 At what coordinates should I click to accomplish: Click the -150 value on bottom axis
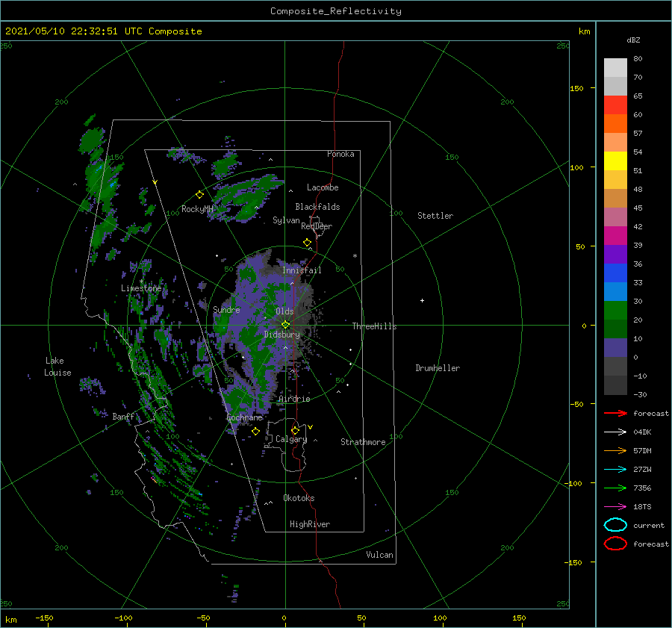coord(44,618)
